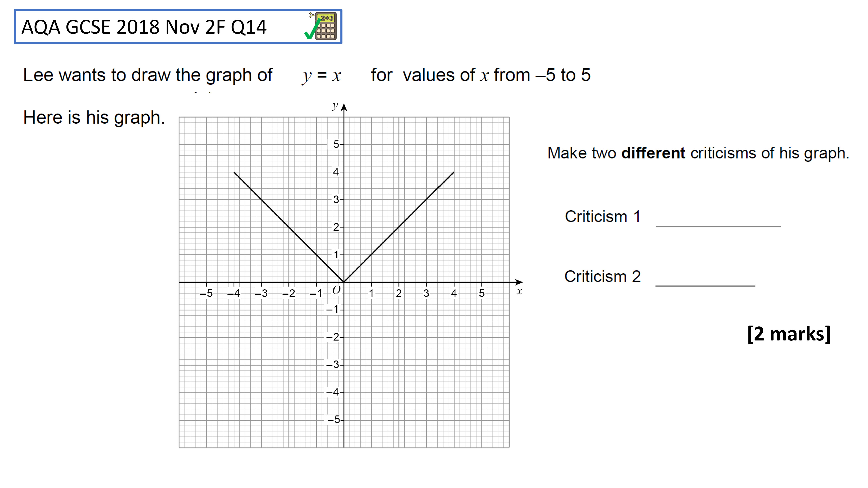Image resolution: width=868 pixels, height=488 pixels.
Task: Click the y-axis arrowhead
Action: (344, 108)
